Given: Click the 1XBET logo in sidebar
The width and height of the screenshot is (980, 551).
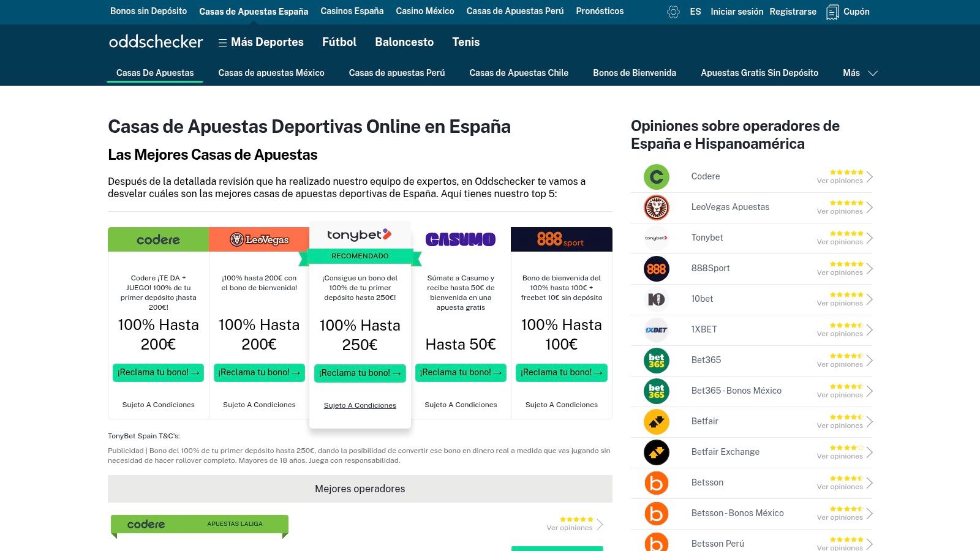Looking at the screenshot, I should 656,330.
